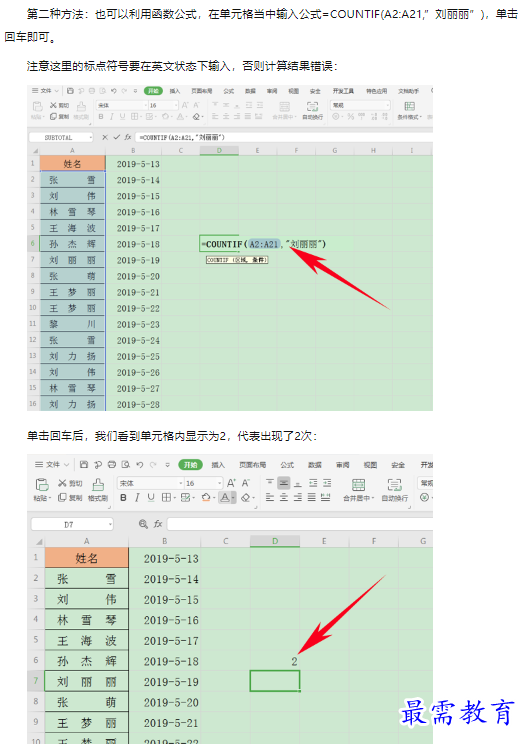
Task: Click cell showing result 2 in column D
Action: pos(275,660)
